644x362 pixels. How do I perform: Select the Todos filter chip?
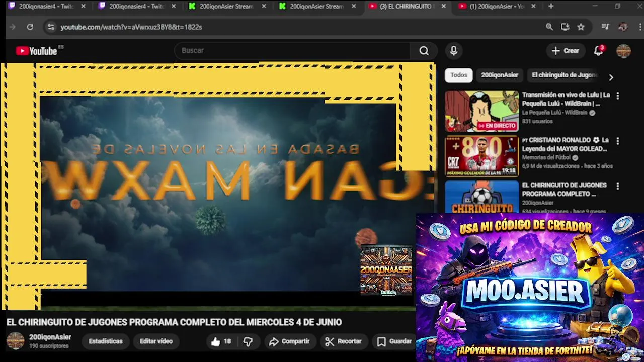click(x=458, y=75)
